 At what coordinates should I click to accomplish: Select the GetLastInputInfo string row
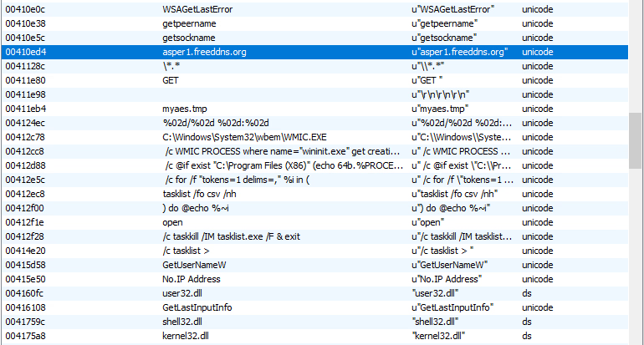(314, 307)
